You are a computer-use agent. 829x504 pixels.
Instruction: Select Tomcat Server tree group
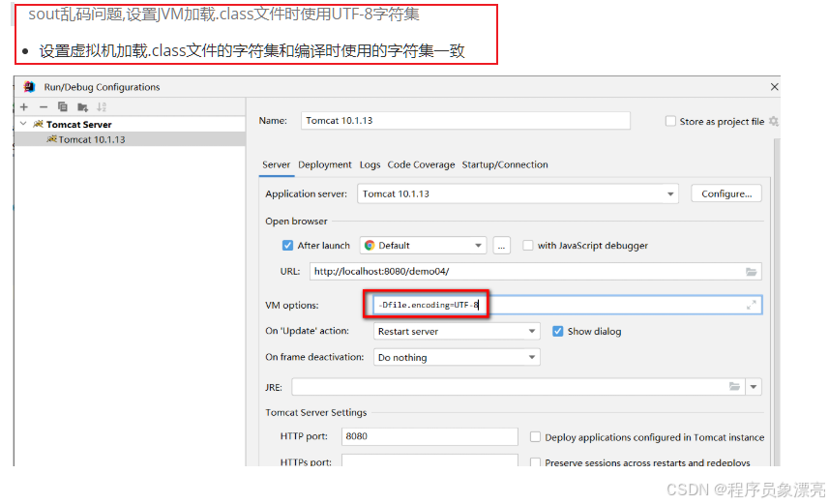(x=130, y=124)
